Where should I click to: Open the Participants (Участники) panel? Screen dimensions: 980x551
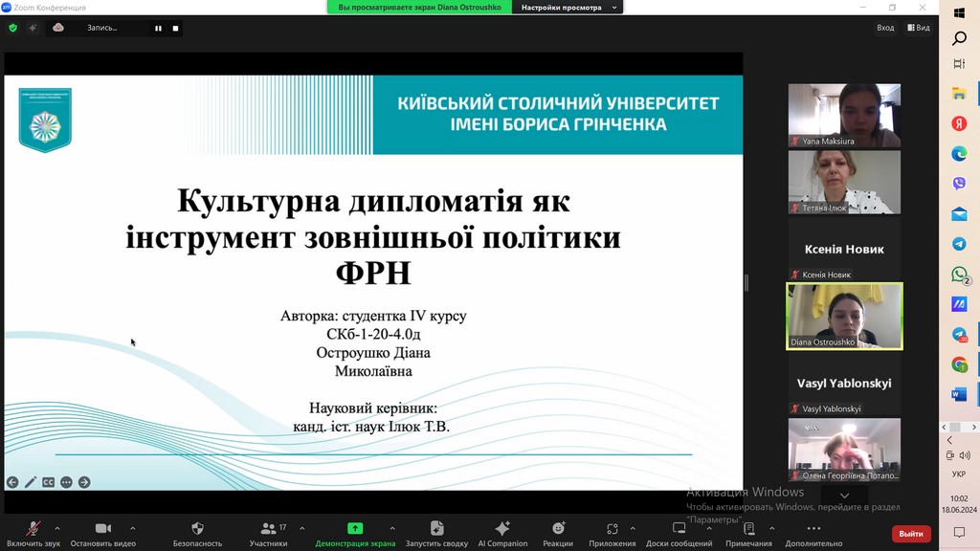(x=268, y=529)
